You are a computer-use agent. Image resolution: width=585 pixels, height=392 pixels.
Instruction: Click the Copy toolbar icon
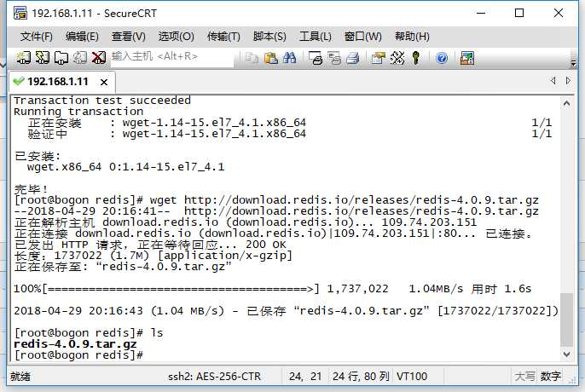pyautogui.click(x=252, y=58)
